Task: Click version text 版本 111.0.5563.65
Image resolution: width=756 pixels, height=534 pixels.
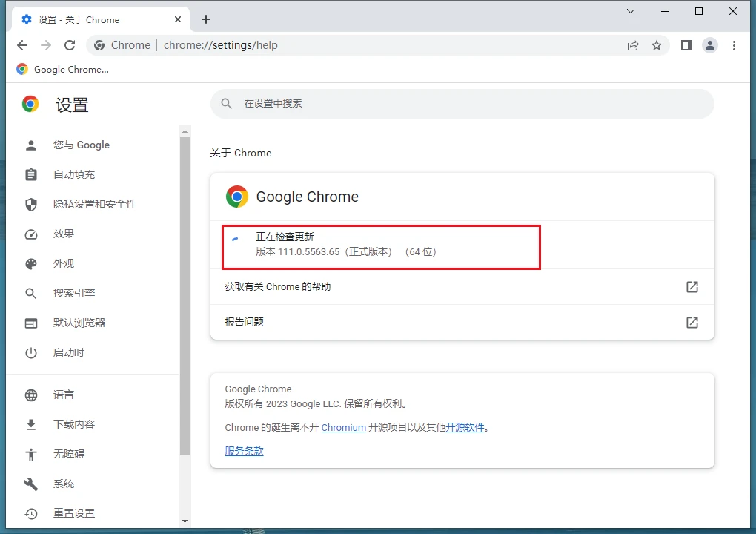Action: (x=297, y=252)
